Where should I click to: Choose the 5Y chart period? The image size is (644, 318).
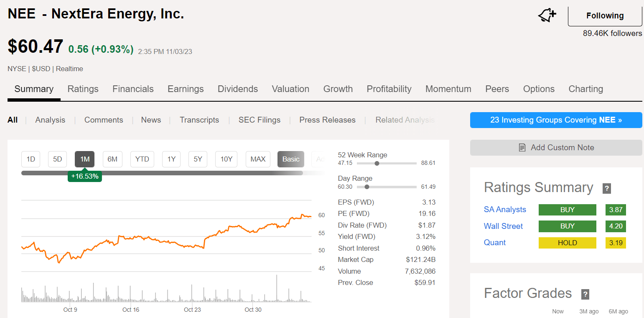[198, 159]
